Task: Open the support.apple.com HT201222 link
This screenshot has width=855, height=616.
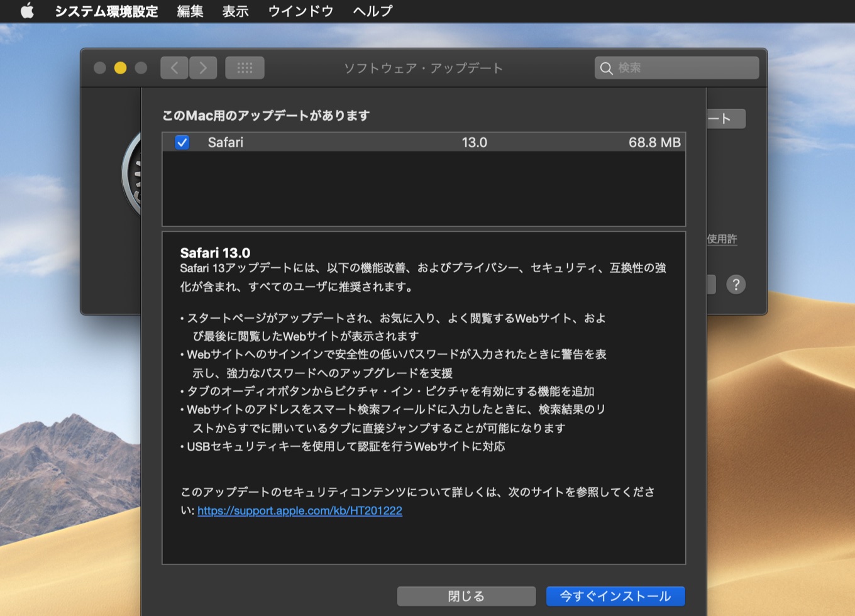Action: click(300, 510)
